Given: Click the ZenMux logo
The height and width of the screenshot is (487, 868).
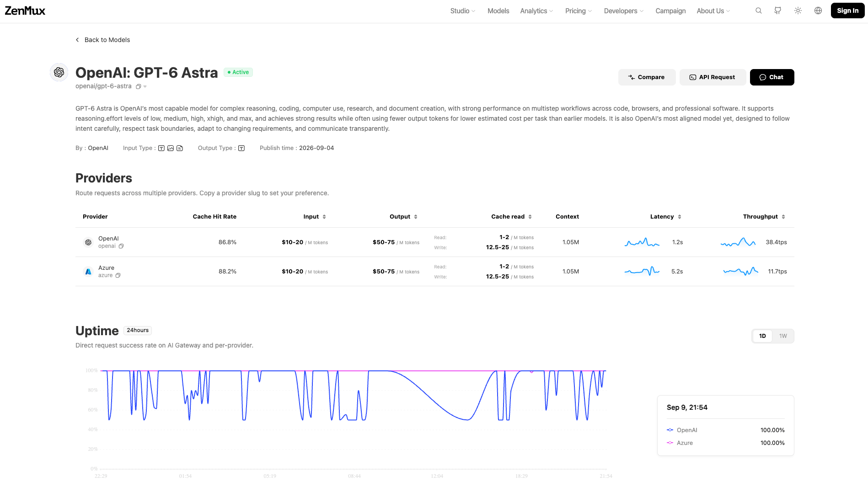Looking at the screenshot, I should click(25, 11).
